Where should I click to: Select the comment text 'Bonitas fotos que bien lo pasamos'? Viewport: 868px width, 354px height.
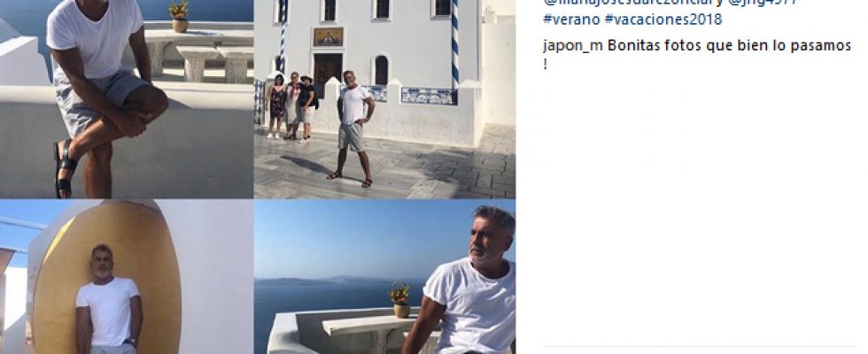pyautogui.click(x=729, y=45)
